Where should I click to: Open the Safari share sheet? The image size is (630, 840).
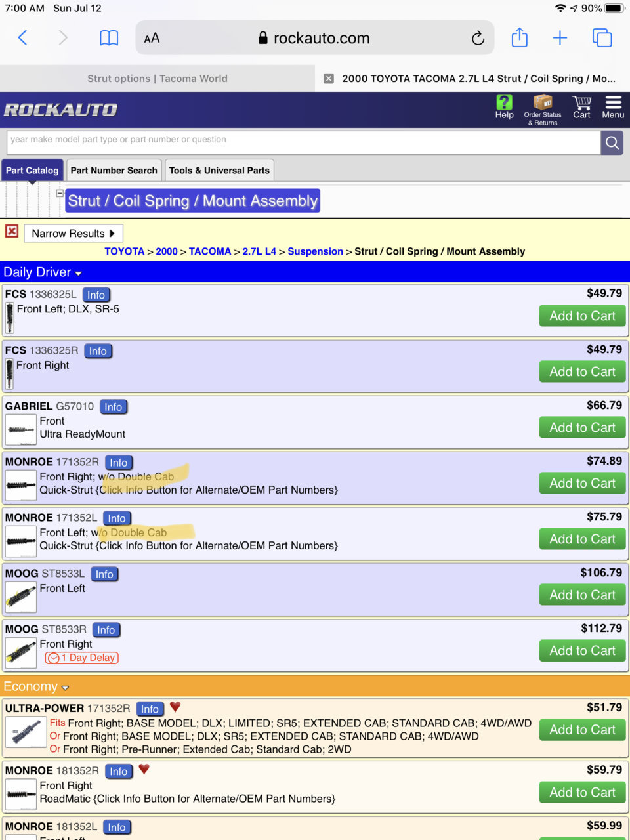[519, 37]
